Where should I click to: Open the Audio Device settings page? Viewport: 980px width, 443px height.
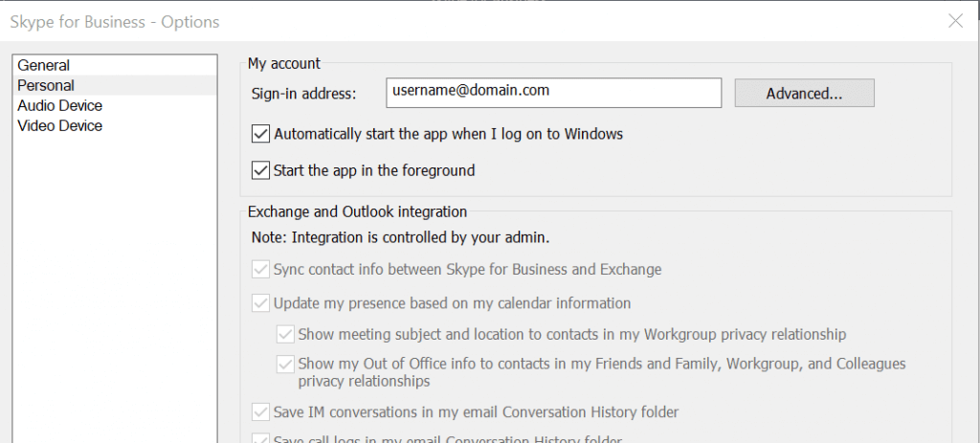(59, 105)
